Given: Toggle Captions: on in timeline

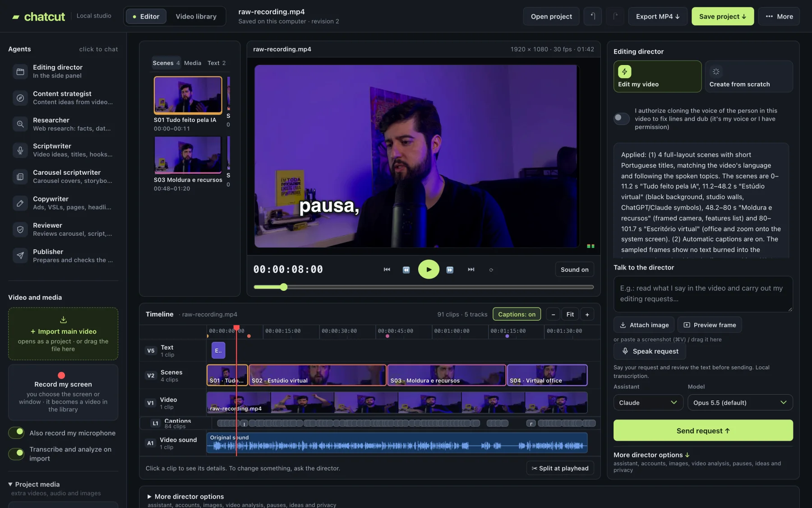Looking at the screenshot, I should tap(517, 314).
